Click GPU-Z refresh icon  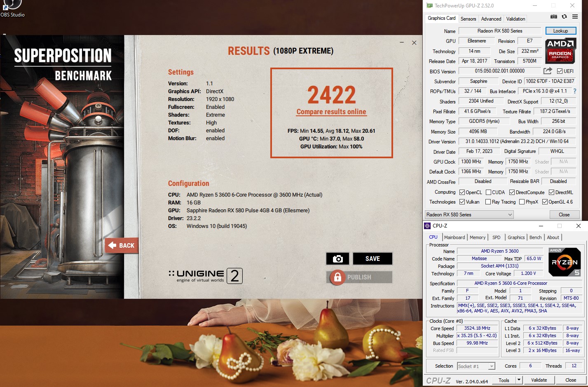click(x=564, y=16)
